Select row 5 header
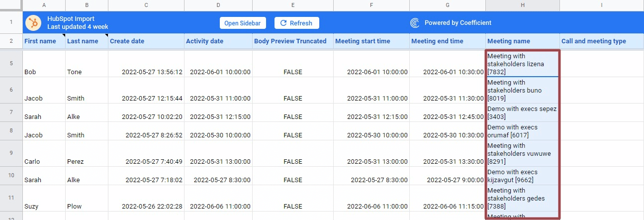This screenshot has width=644, height=220. (11, 64)
